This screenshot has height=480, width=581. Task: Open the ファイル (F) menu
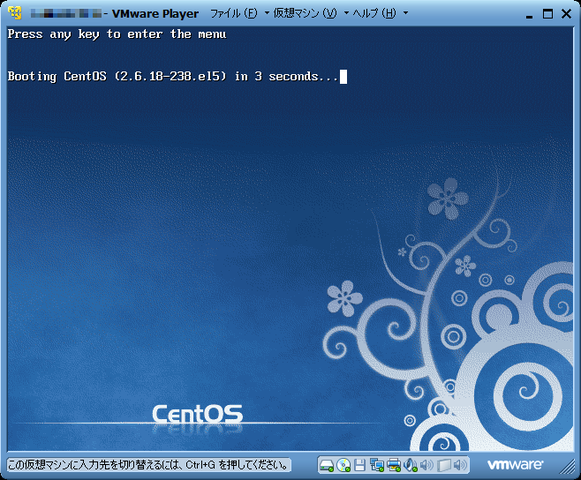pos(233,14)
